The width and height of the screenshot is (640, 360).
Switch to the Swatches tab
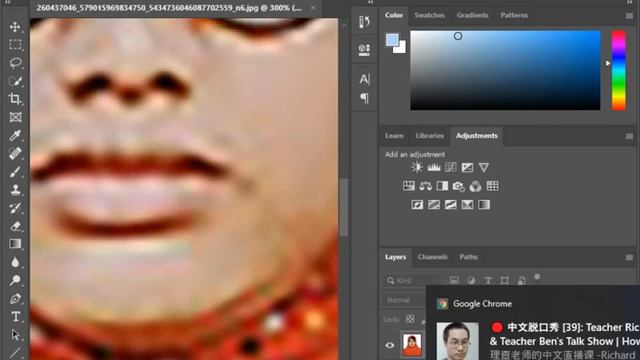(x=429, y=15)
